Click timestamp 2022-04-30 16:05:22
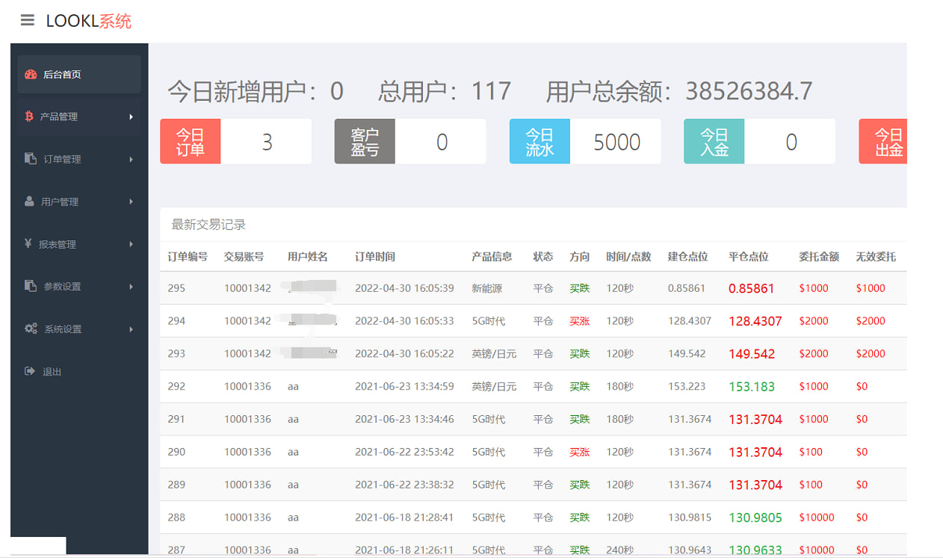Viewport: 943px width, 560px height. 404,354
